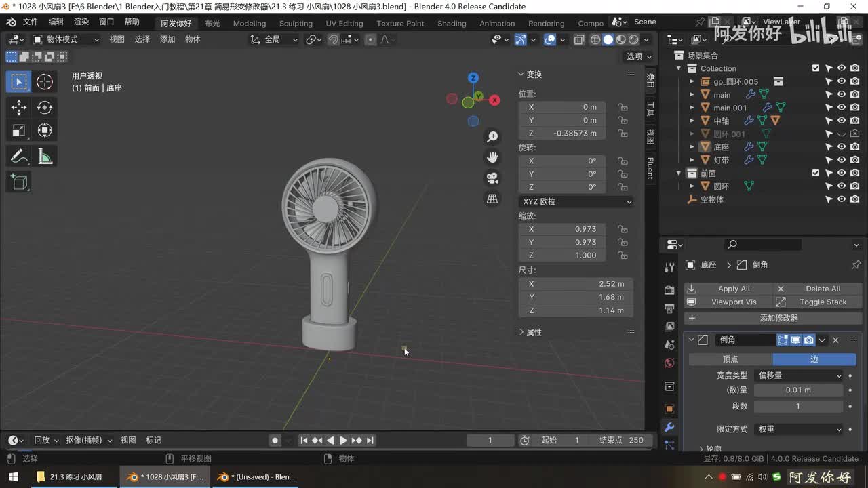This screenshot has width=868, height=488.
Task: Open the Blender logo app menu
Action: tap(11, 22)
